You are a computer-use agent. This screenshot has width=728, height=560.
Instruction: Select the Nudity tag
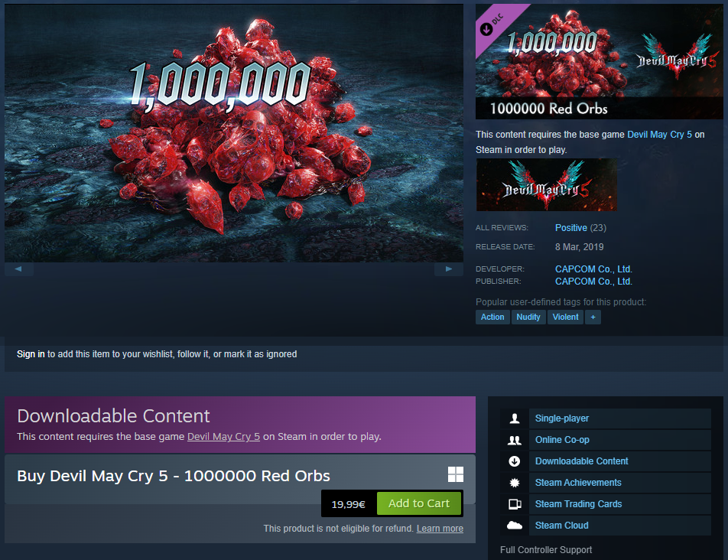pyautogui.click(x=528, y=317)
